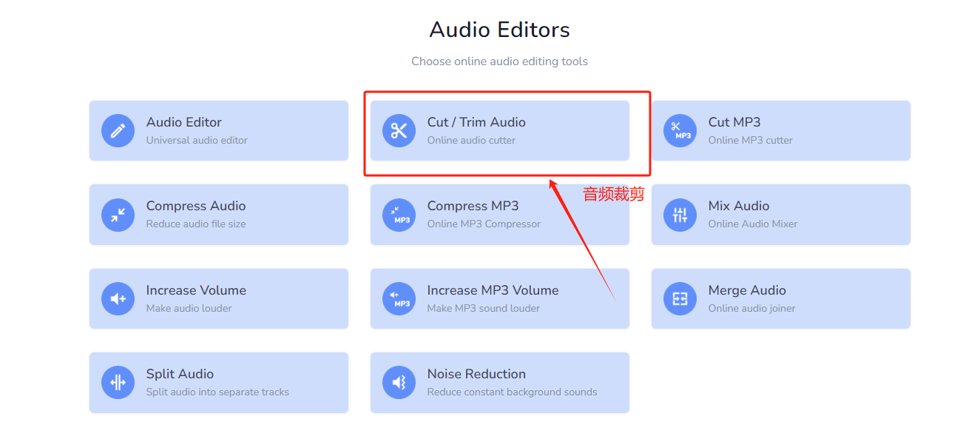The width and height of the screenshot is (980, 442).
Task: Click the 'Online audio joiner' text
Action: (x=752, y=308)
